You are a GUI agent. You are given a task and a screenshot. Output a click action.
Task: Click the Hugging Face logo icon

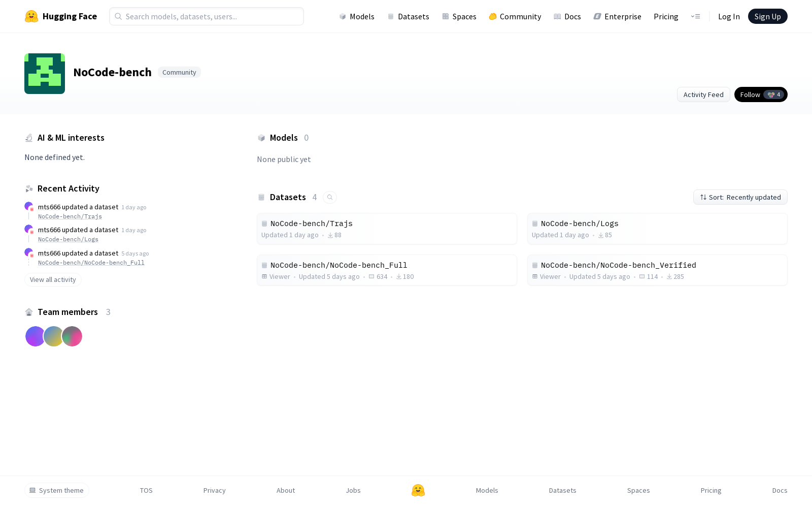(31, 16)
